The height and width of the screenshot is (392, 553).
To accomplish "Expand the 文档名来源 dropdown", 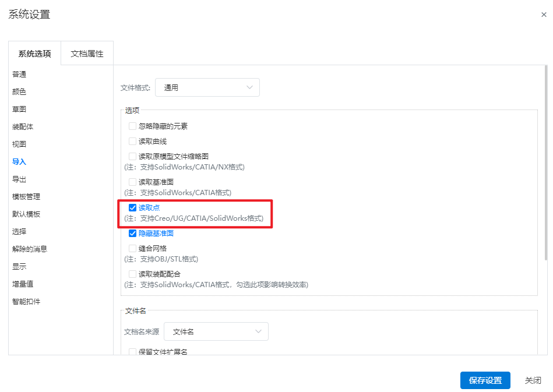I will (216, 331).
